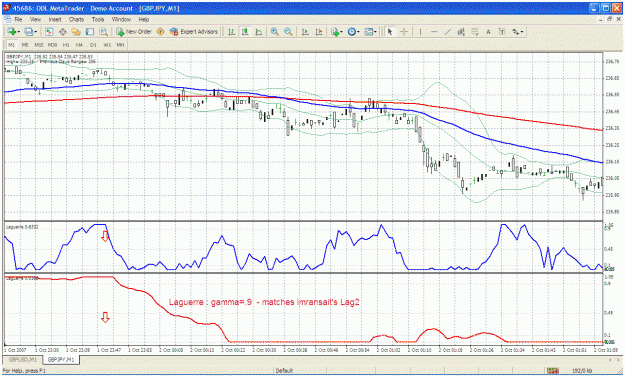Click 'For Help, press F1' status text
The width and height of the screenshot is (625, 377).
pos(24,371)
